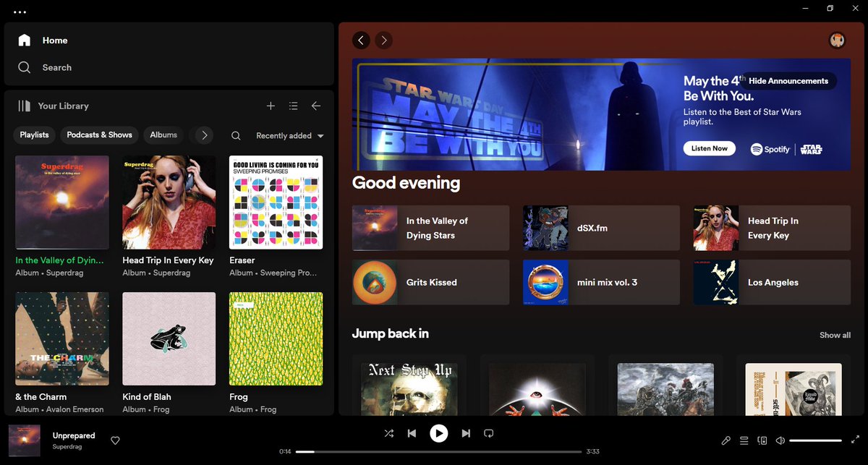868x465 pixels.
Task: Click Show all for Jump back in
Action: point(835,336)
